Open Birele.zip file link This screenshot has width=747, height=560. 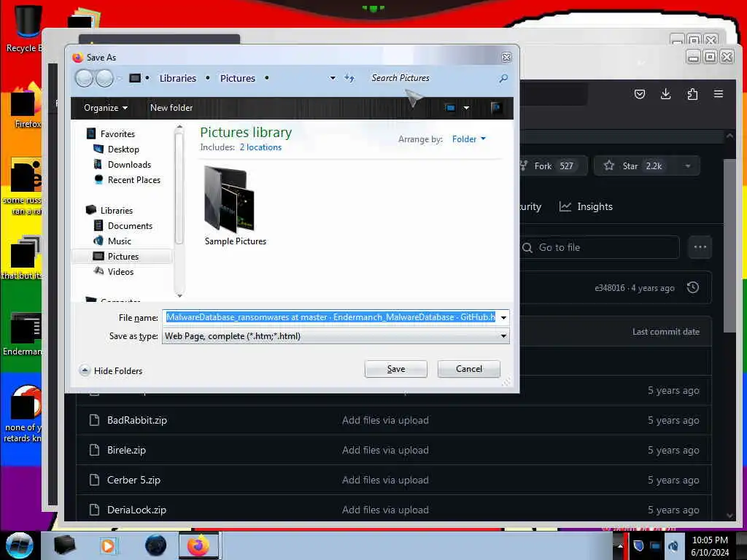pos(126,450)
